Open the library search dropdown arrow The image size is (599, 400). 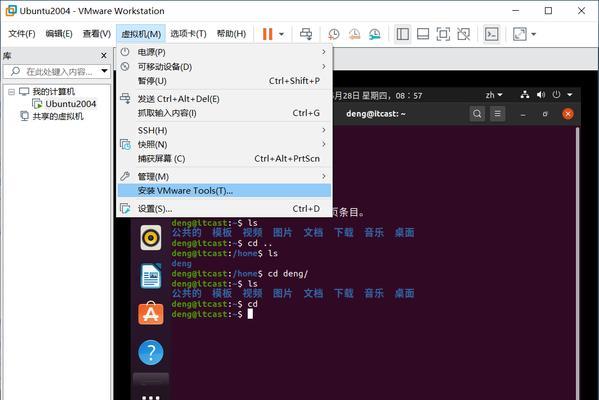pyautogui.click(x=104, y=71)
